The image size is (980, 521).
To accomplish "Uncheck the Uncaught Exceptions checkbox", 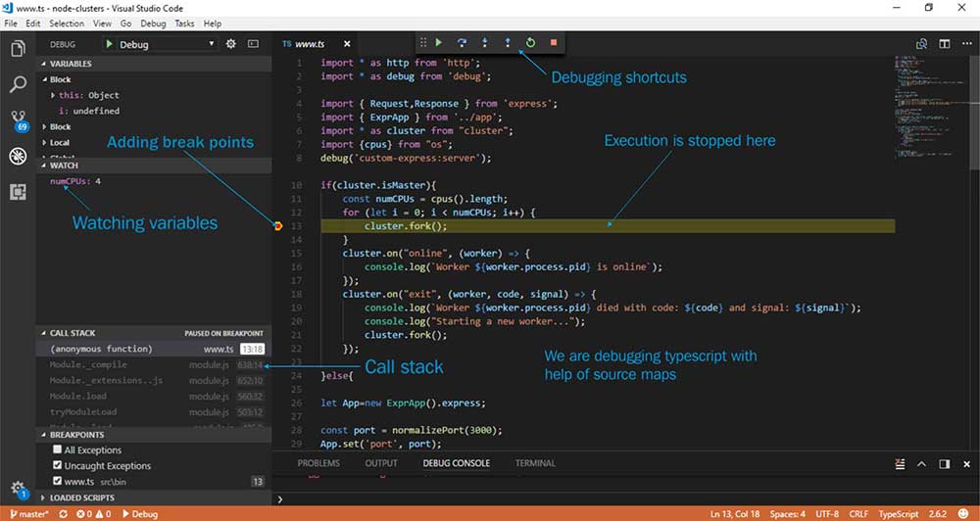I will click(x=58, y=465).
